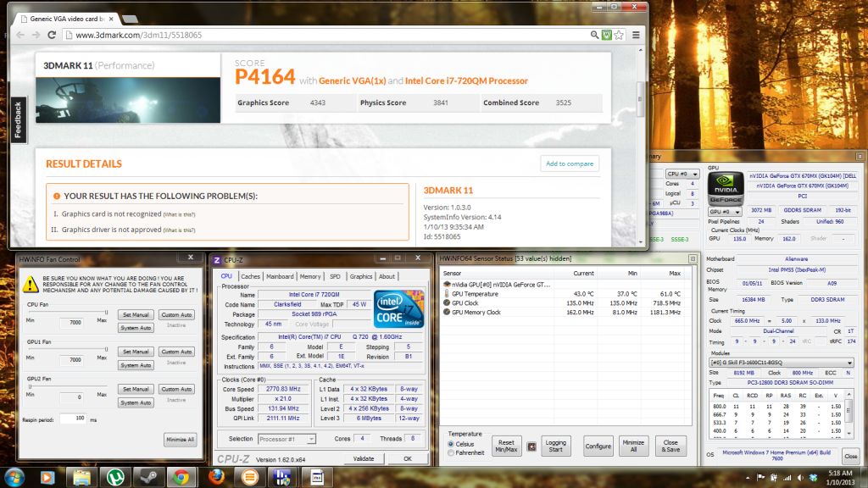Click Custom Auto for the GPU1 Fan
Screen dimensions: 868x488
(x=176, y=352)
